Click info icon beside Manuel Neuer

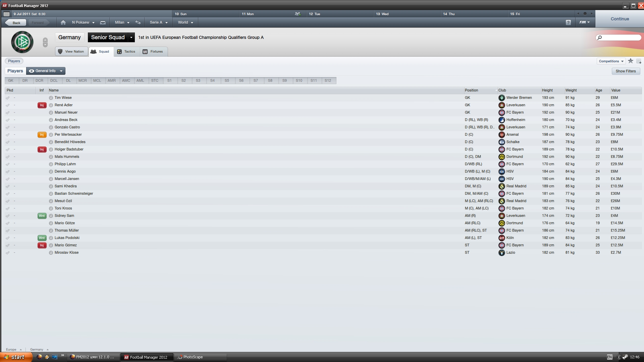51,113
